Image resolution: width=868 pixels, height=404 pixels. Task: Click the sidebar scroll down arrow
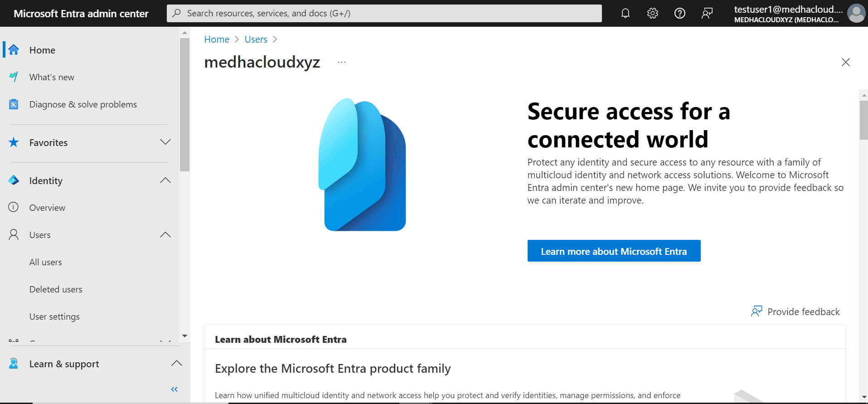click(184, 336)
